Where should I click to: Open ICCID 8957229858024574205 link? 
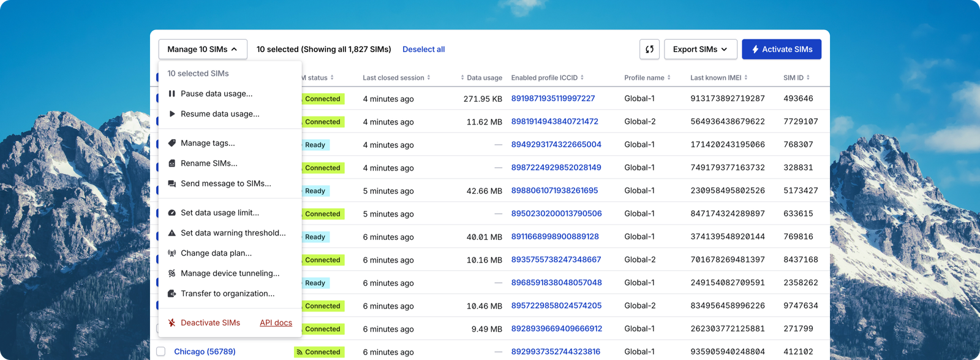pyautogui.click(x=557, y=305)
